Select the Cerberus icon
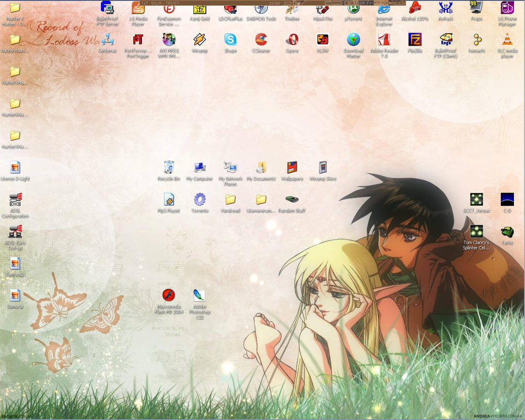This screenshot has width=525, height=420. click(x=107, y=39)
